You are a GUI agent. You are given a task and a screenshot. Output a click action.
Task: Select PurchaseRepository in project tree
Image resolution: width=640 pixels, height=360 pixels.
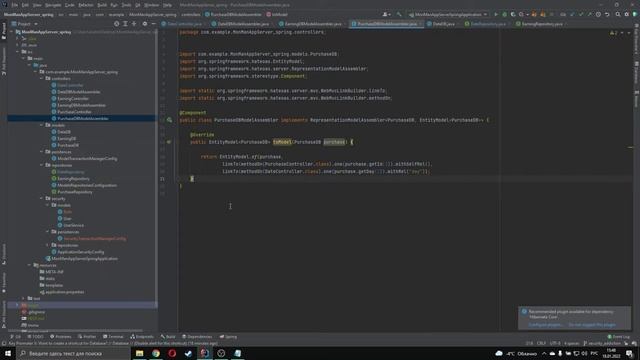[75, 192]
